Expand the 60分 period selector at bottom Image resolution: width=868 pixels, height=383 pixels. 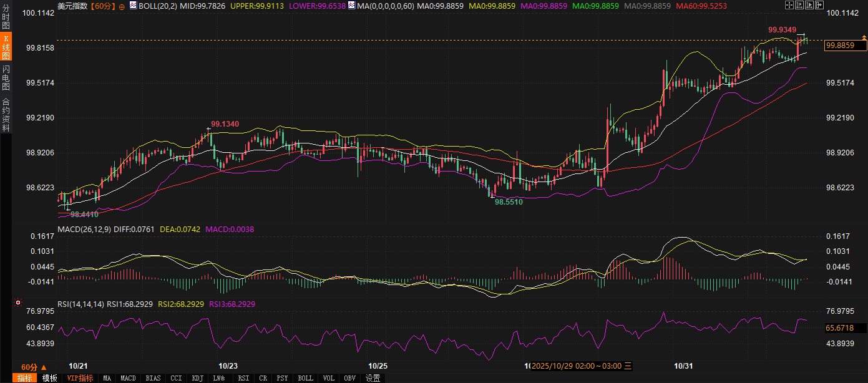pyautogui.click(x=34, y=367)
